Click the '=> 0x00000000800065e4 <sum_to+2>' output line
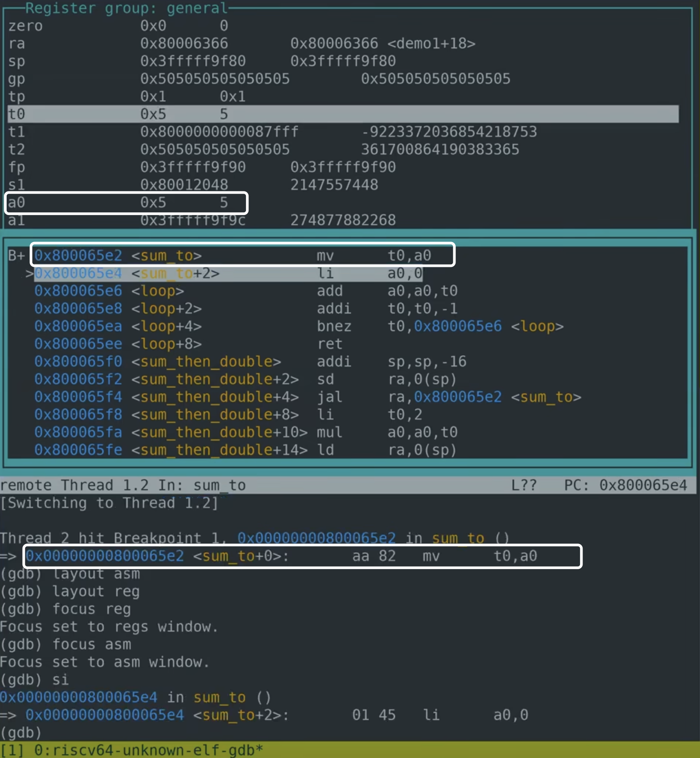The height and width of the screenshot is (758, 700). point(264,715)
